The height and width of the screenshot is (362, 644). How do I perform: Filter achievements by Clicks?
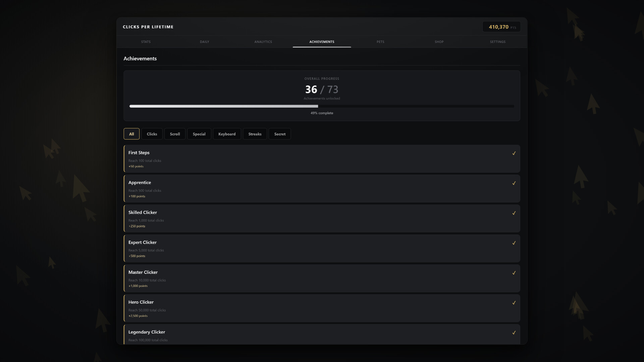(152, 134)
